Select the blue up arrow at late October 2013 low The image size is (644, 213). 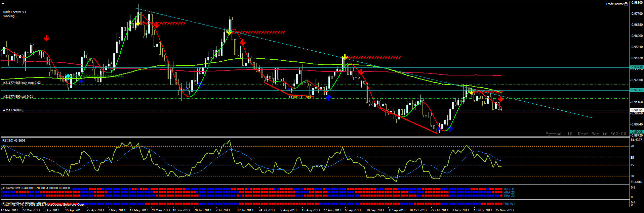(x=450, y=128)
